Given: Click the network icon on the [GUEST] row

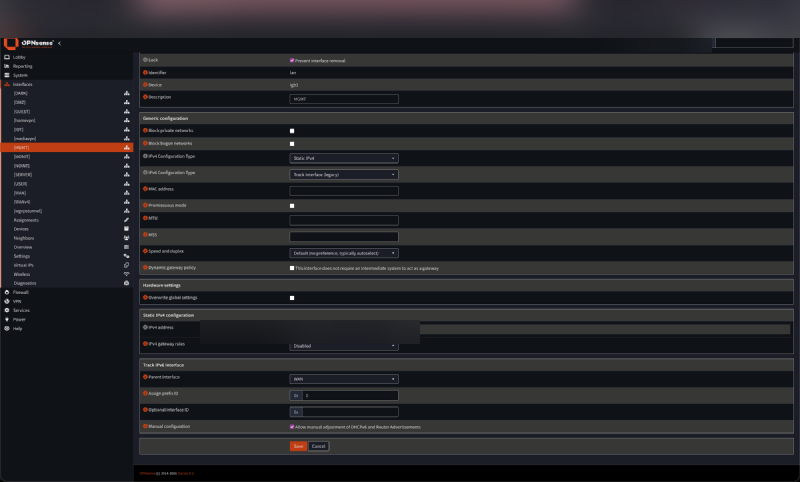Looking at the screenshot, I should coord(127,111).
